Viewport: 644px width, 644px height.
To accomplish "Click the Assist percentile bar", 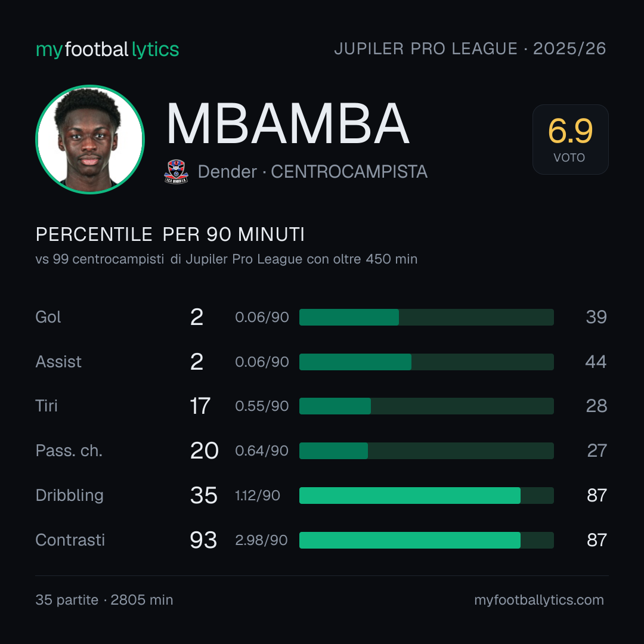I will (x=426, y=362).
